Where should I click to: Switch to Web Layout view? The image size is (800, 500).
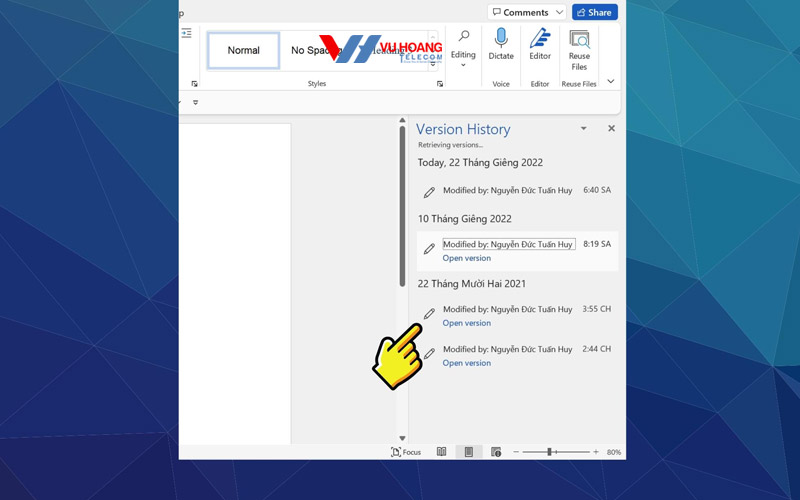[x=496, y=452]
